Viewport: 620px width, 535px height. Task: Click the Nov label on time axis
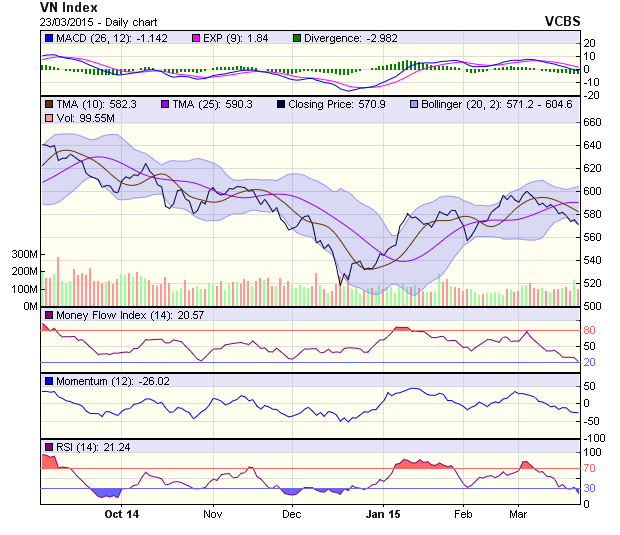click(212, 514)
